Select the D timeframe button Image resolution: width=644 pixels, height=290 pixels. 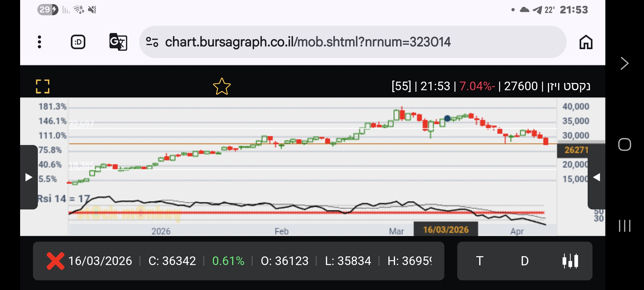[x=525, y=261]
